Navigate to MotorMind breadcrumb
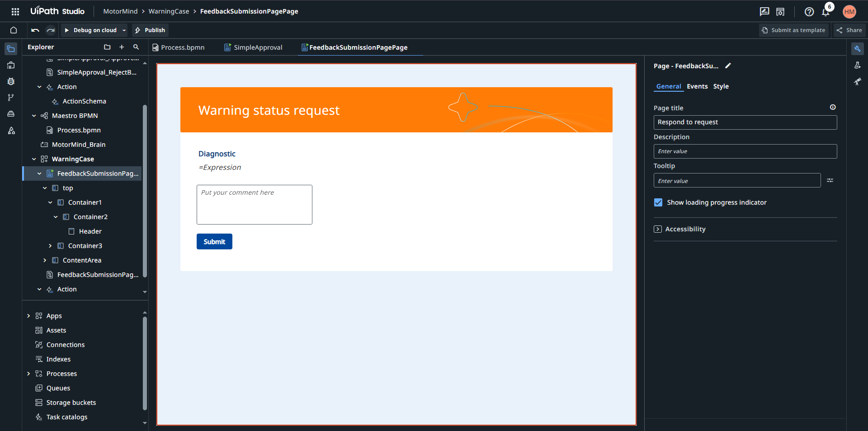The height and width of the screenshot is (431, 868). click(x=120, y=11)
